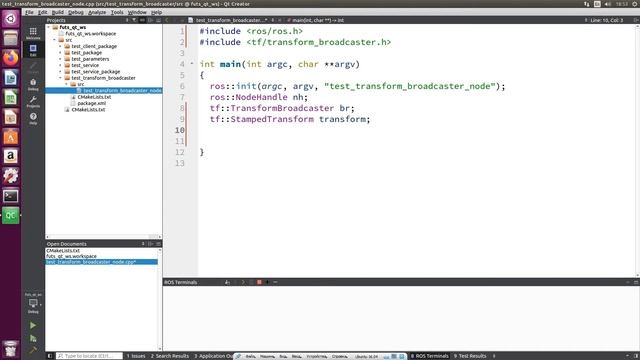Open the Search Results pane
This screenshot has width=640, height=360.
pyautogui.click(x=170, y=356)
